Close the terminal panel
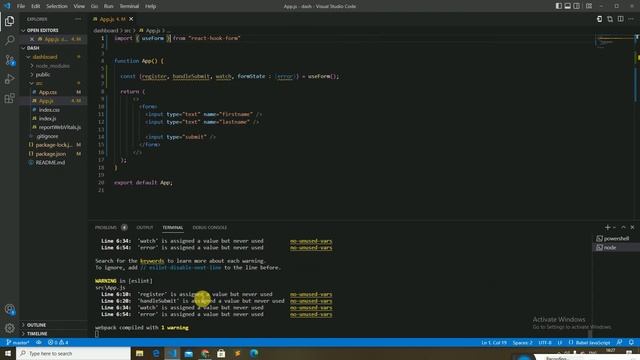Viewport: 640px width, 360px height. click(x=632, y=227)
